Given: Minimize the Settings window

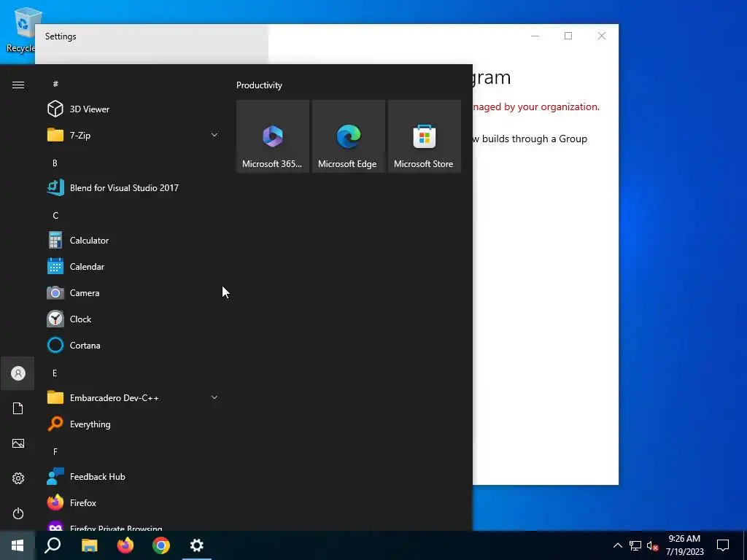Looking at the screenshot, I should [x=535, y=36].
